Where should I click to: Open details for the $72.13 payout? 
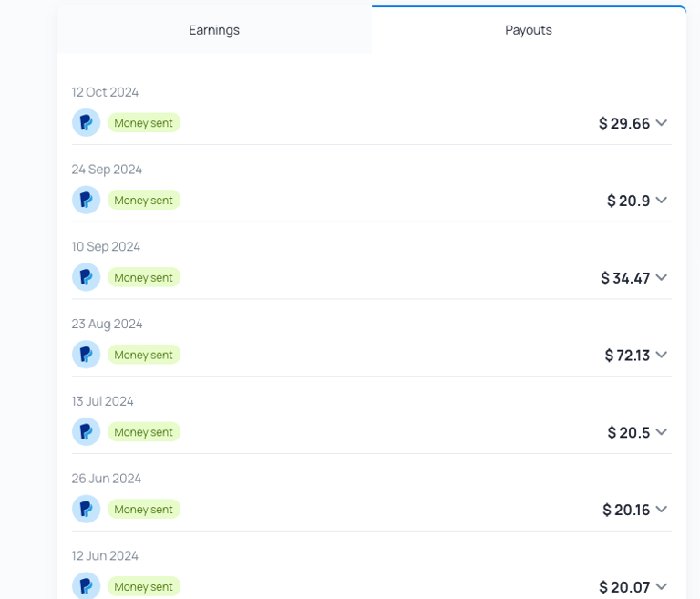[x=662, y=355]
